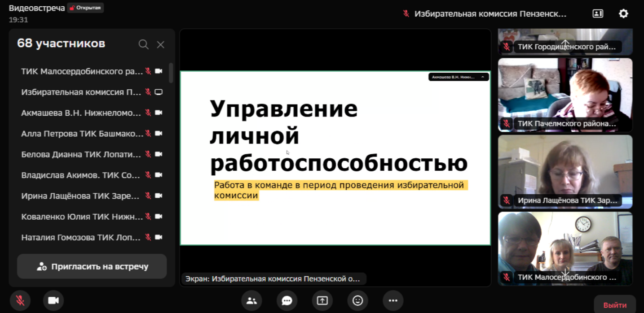Open the participants list button

click(x=251, y=300)
